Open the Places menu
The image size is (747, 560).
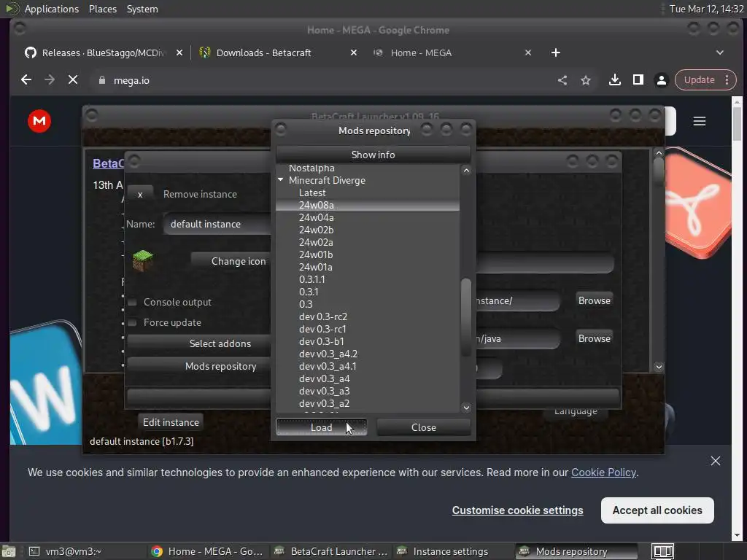point(102,9)
